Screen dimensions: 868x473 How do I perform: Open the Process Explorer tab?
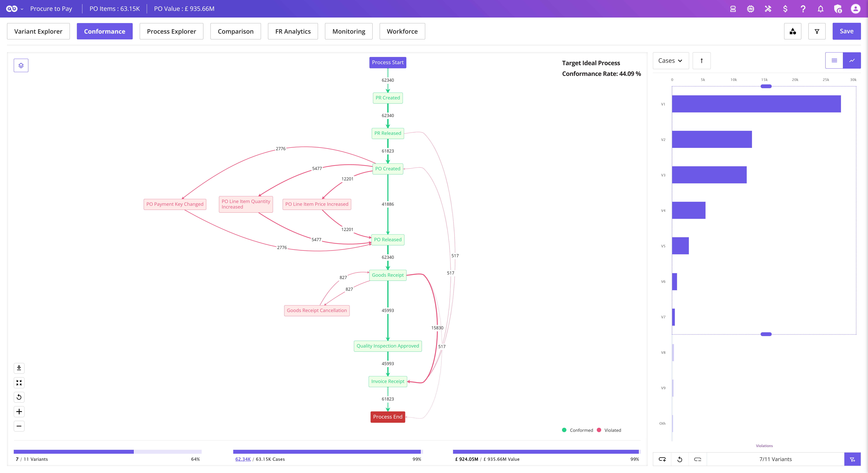(172, 31)
